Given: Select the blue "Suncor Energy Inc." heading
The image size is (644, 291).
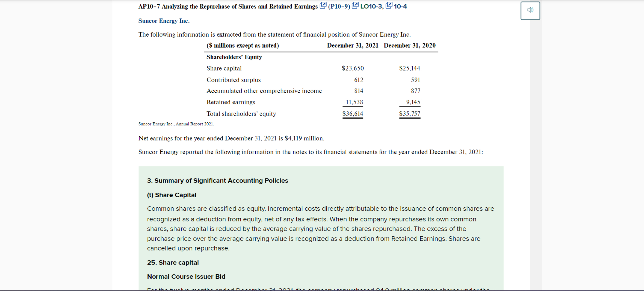Looking at the screenshot, I should coord(164,21).
